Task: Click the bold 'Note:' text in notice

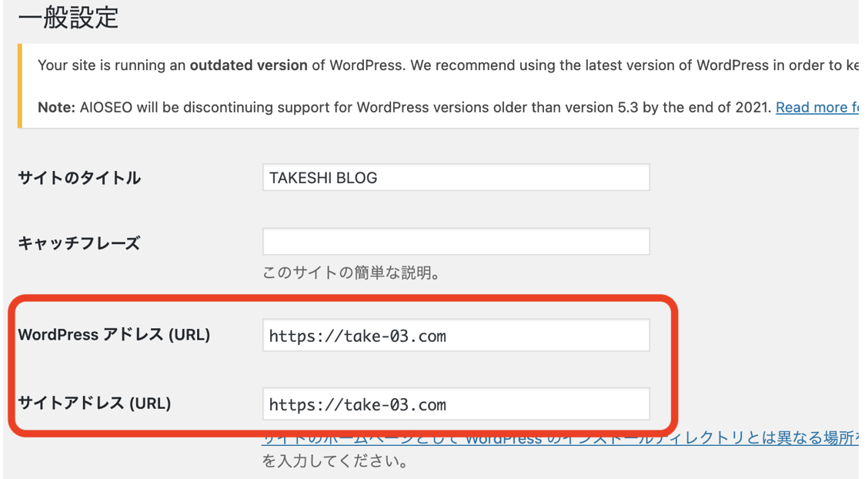Action: click(55, 108)
